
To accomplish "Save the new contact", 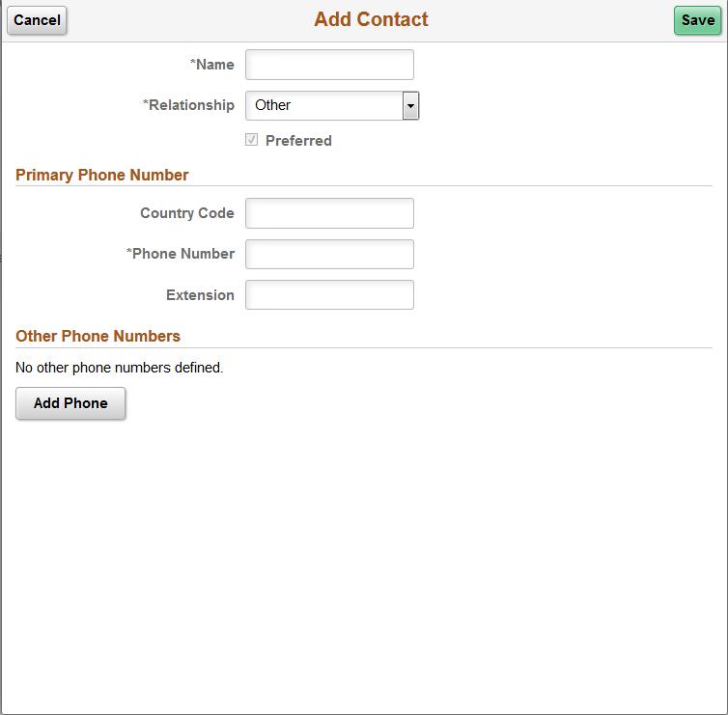I will pos(697,20).
